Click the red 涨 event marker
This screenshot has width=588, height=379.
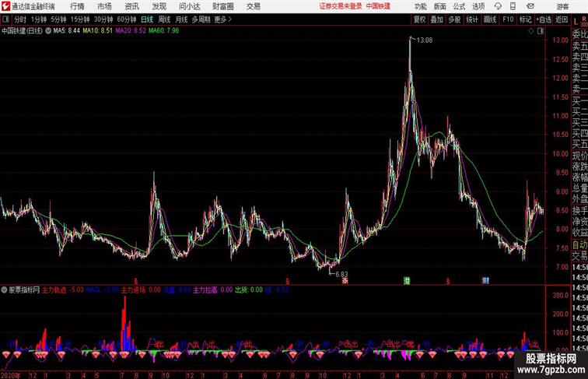[345, 280]
